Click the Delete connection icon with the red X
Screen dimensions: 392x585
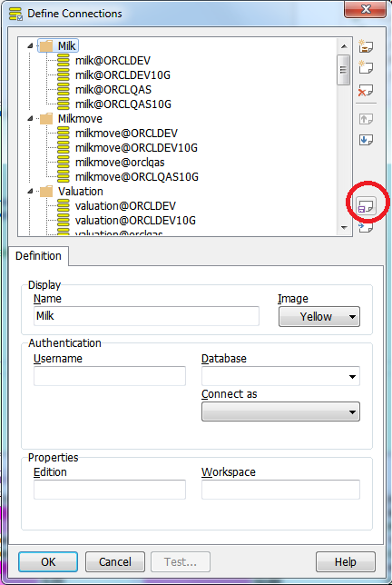pos(366,90)
